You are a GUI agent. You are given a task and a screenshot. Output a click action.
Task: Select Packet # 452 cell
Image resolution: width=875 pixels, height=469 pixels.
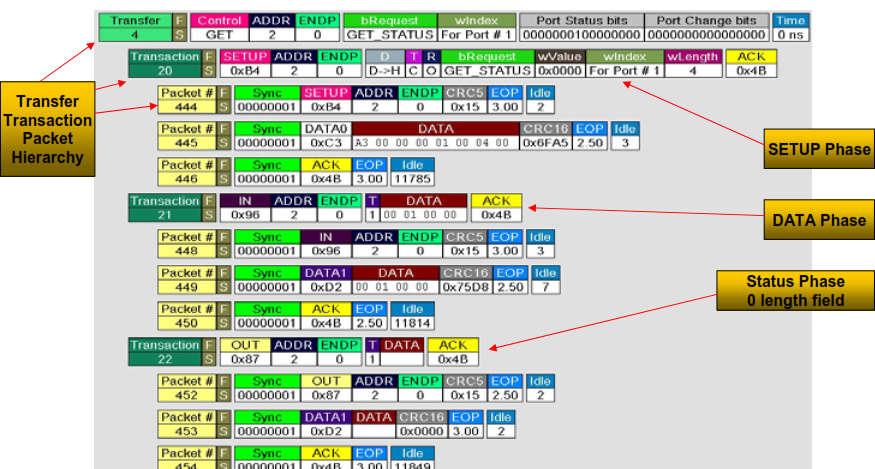187,388
